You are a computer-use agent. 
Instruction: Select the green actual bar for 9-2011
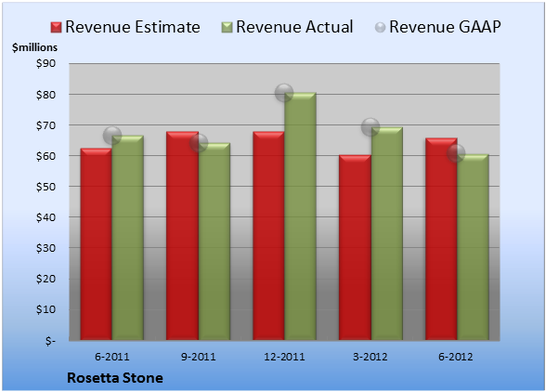[x=214, y=242]
